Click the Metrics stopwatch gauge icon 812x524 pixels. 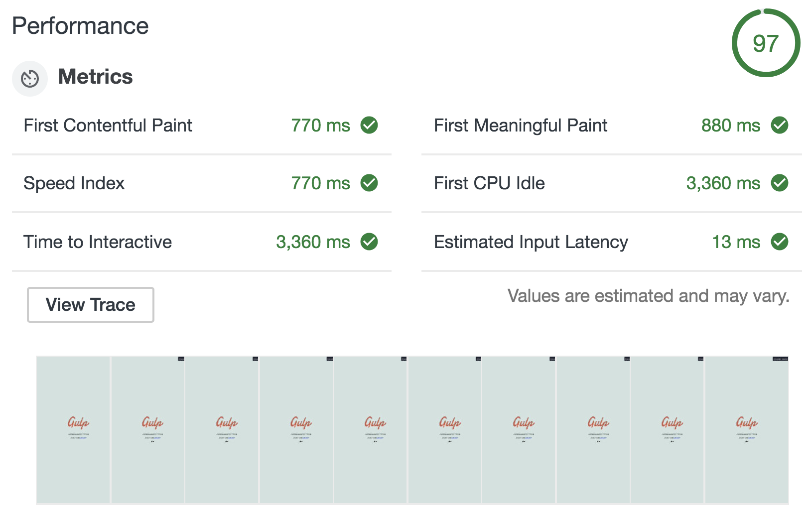pyautogui.click(x=30, y=78)
